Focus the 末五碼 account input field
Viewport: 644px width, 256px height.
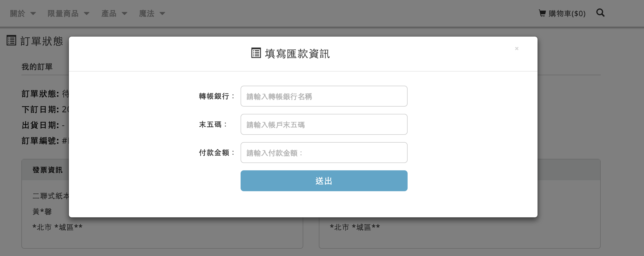click(324, 124)
